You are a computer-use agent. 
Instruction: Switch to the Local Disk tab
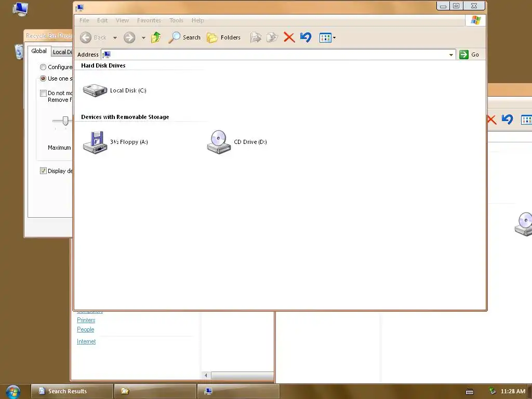point(62,52)
